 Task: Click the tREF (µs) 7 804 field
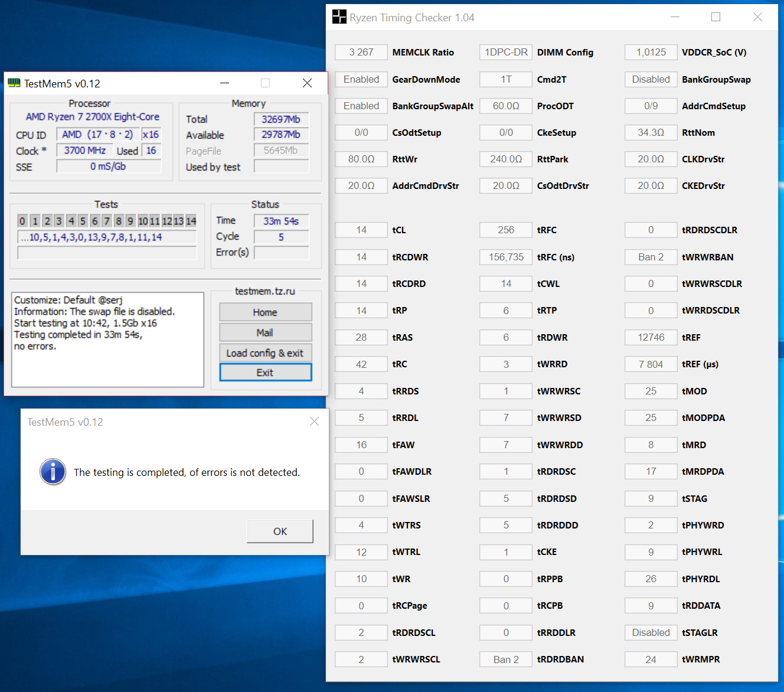651,364
